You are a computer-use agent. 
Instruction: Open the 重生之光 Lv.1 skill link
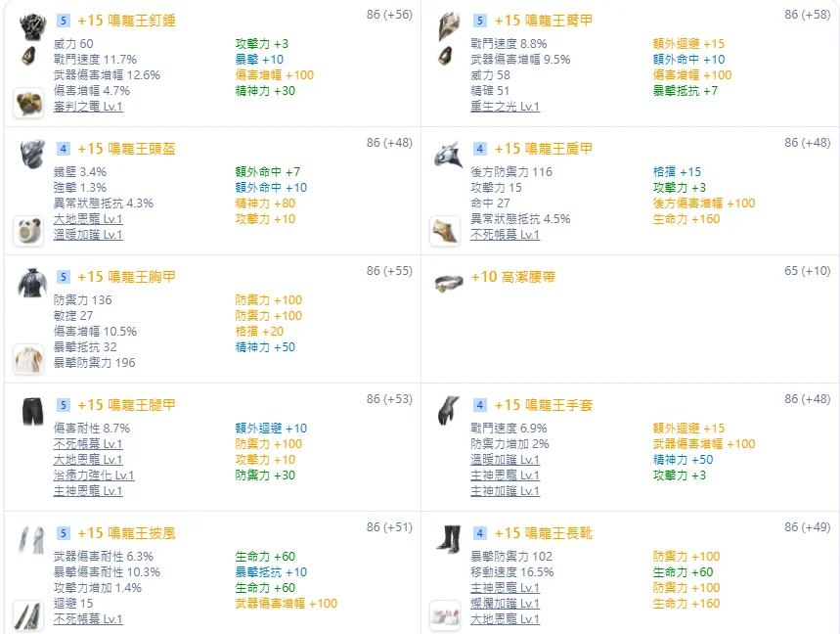(505, 107)
